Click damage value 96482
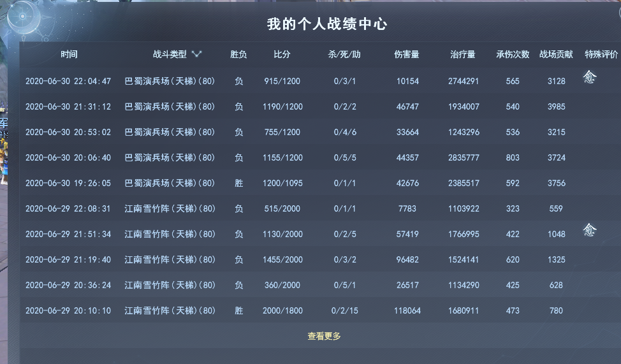 [407, 260]
